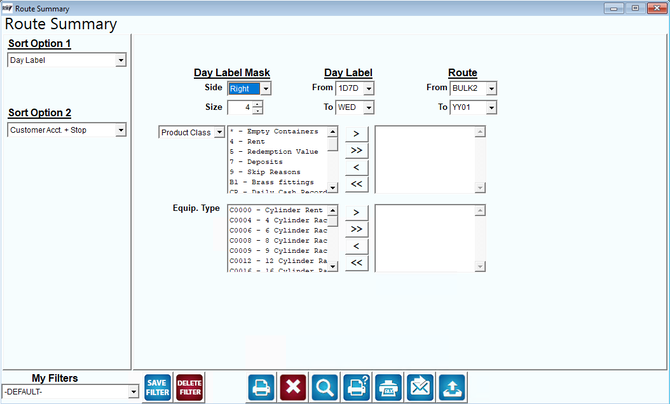Image resolution: width=670 pixels, height=404 pixels.
Task: Click the printer with question mark icon
Action: (x=357, y=387)
